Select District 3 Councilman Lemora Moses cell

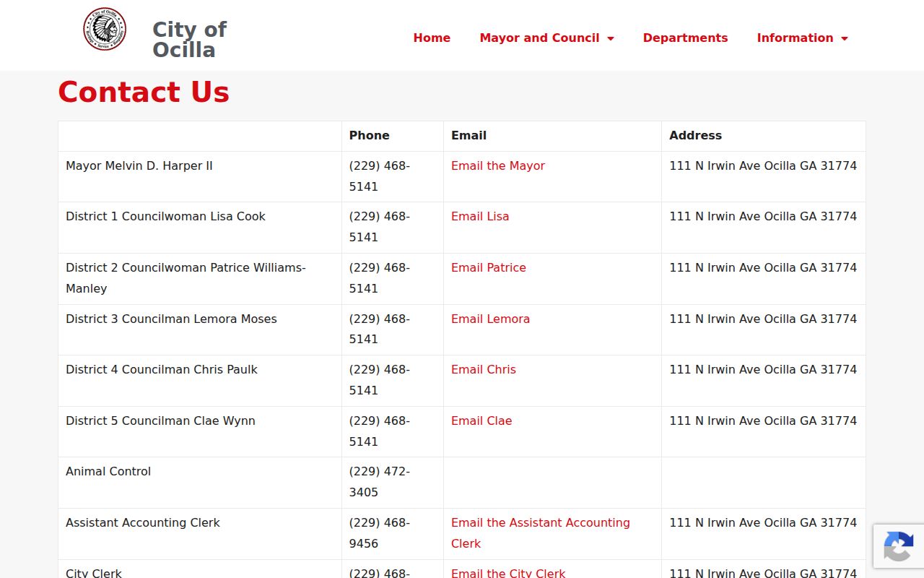point(200,329)
